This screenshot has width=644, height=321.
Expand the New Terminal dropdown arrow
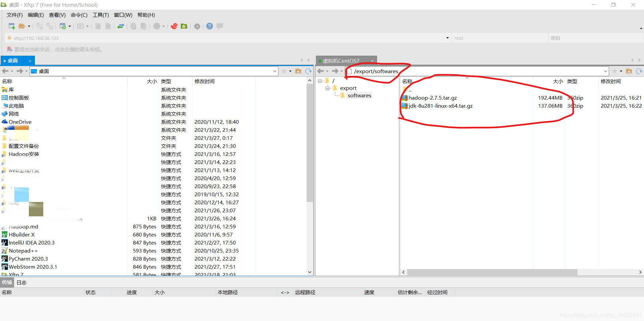[88, 26]
